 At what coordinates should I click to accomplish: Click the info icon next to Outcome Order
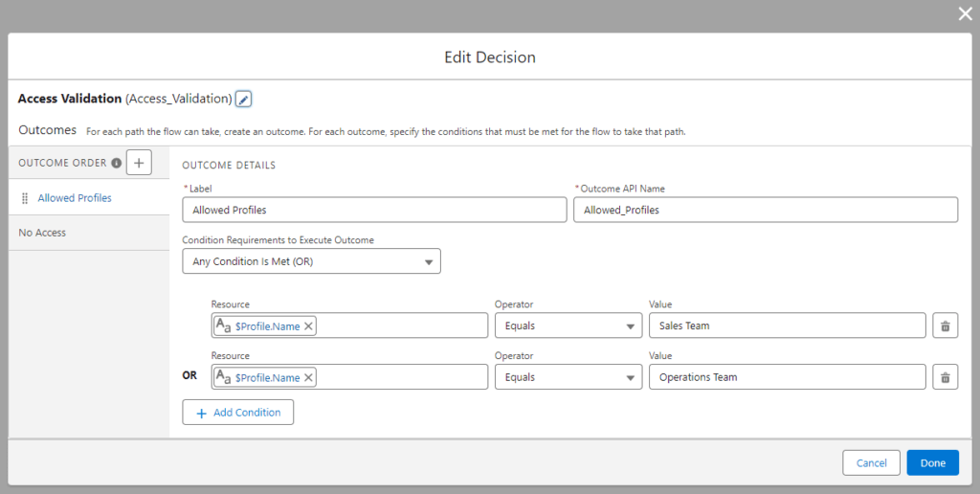click(117, 164)
